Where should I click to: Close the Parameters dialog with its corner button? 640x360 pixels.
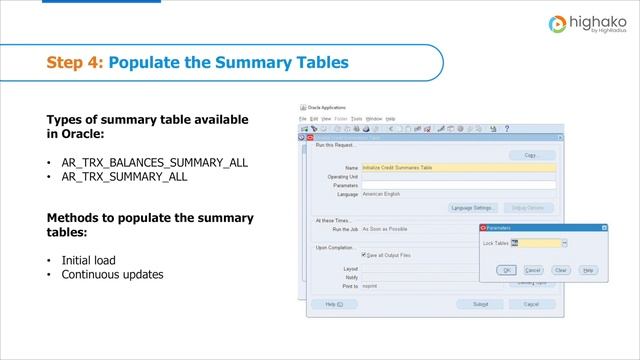point(604,228)
